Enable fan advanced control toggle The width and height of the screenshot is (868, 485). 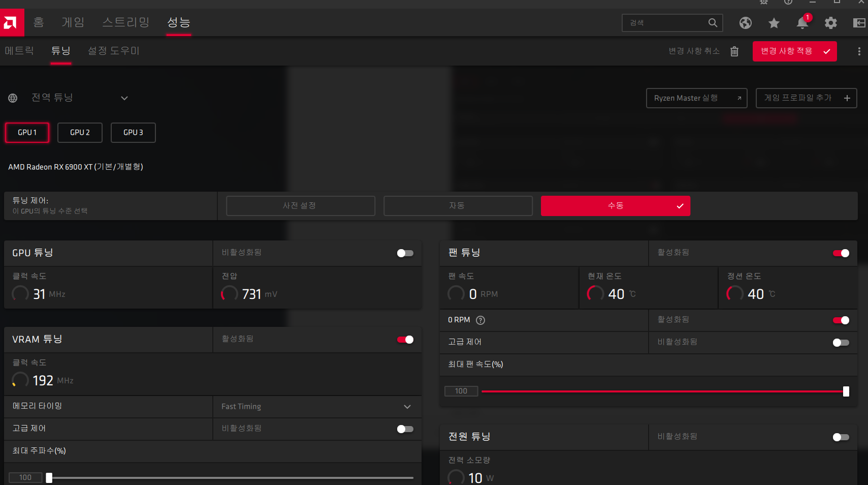(x=841, y=343)
